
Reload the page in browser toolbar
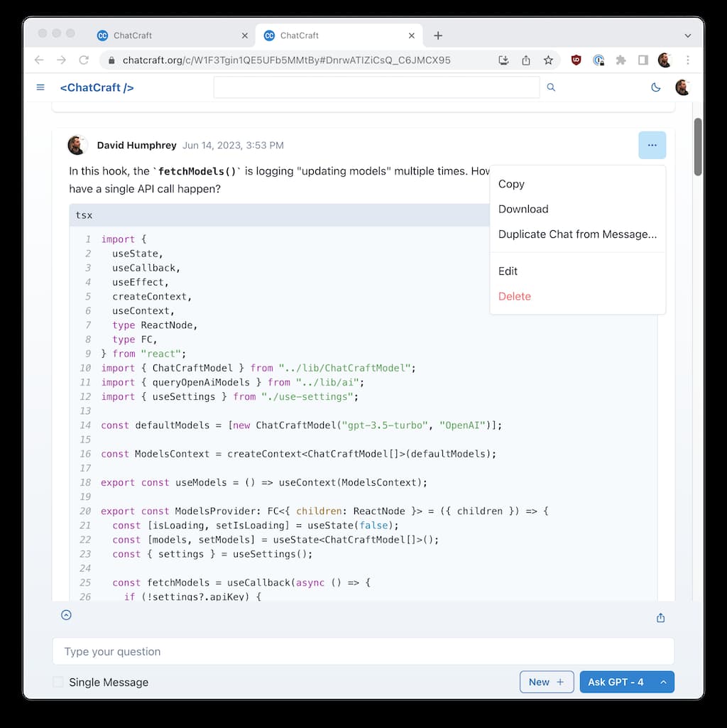(84, 60)
